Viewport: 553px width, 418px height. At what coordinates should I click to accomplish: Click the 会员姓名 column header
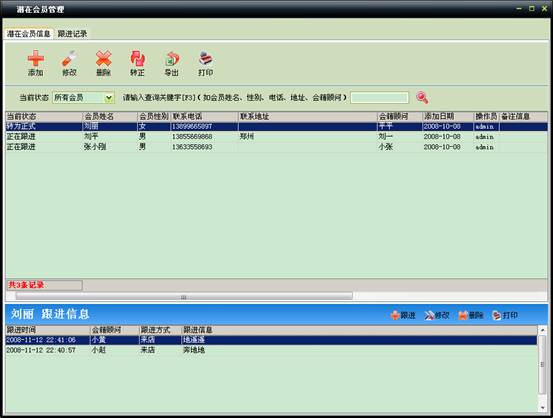[110, 116]
